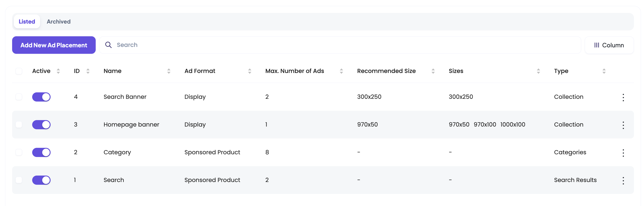The width and height of the screenshot is (644, 206).
Task: Open the three-dot menu for Category row
Action: [623, 152]
